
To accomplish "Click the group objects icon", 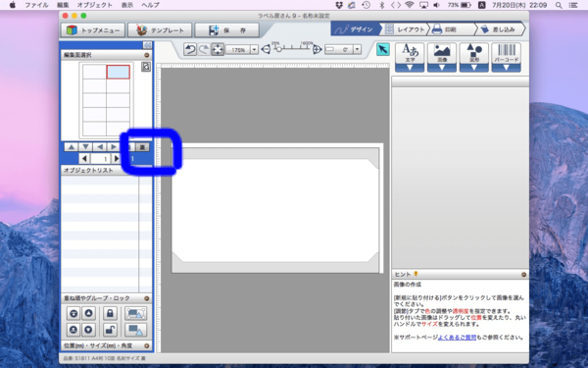I will click(x=136, y=313).
